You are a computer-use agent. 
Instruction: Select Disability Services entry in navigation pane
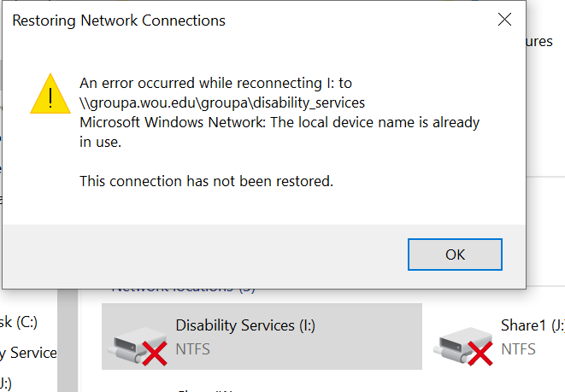click(x=28, y=353)
